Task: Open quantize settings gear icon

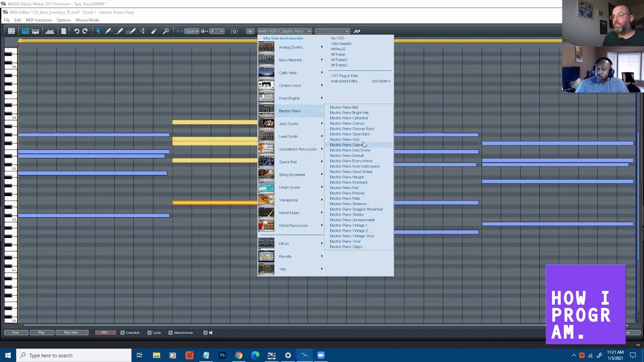Action: click(250, 31)
